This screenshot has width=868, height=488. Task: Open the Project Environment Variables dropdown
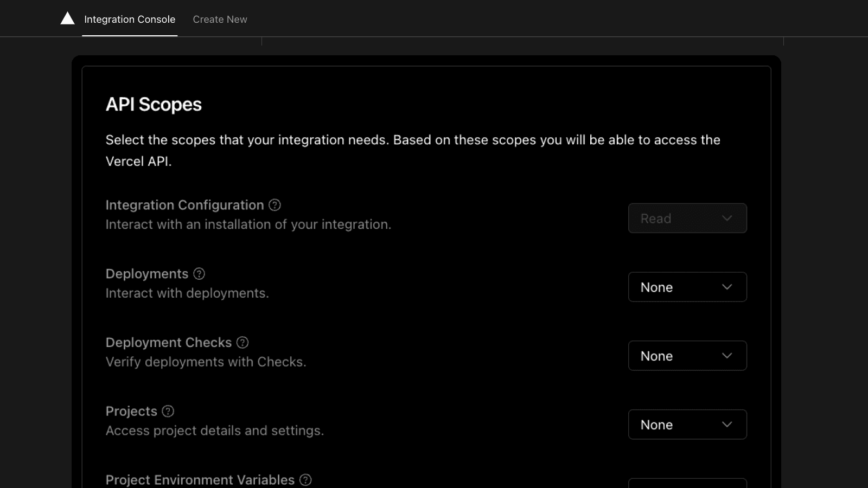coord(687,483)
